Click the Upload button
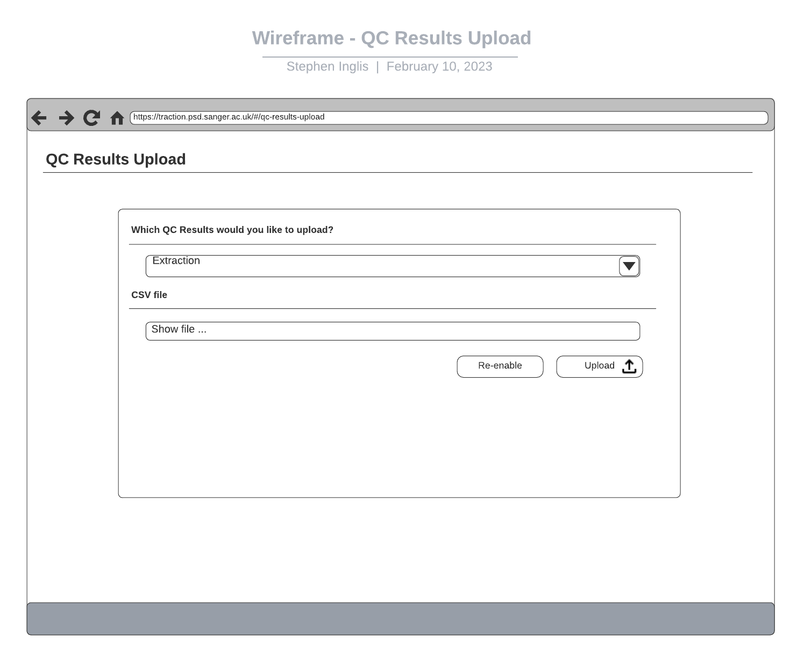 599,366
